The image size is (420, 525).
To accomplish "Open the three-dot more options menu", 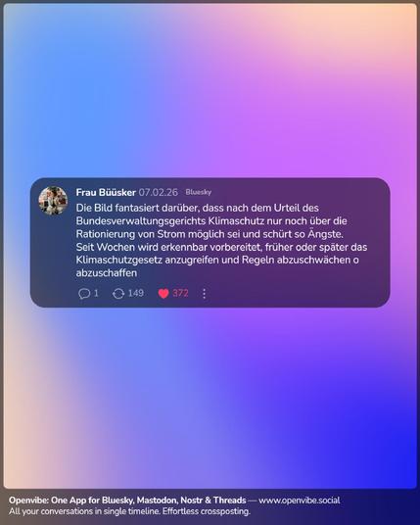I will click(205, 294).
